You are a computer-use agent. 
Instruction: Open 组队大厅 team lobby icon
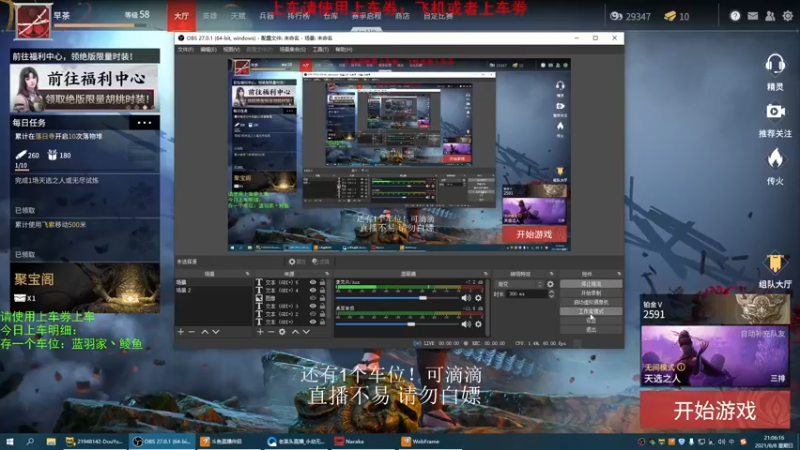[775, 263]
